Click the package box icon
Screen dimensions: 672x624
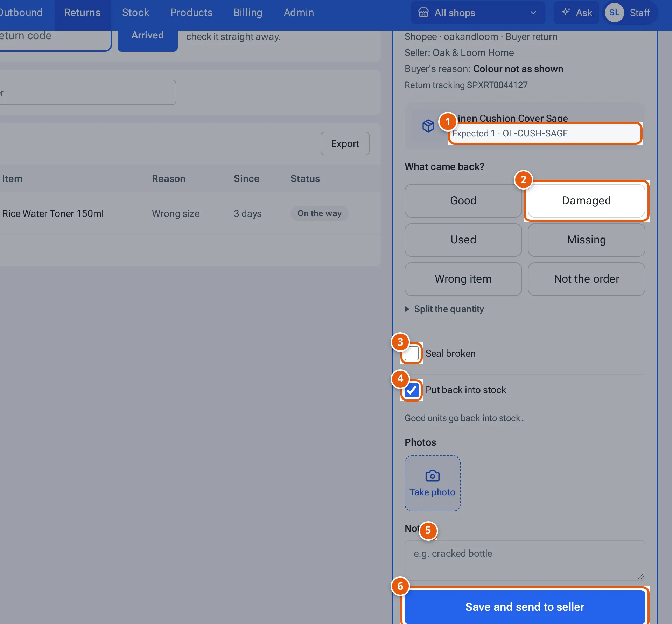[428, 126]
